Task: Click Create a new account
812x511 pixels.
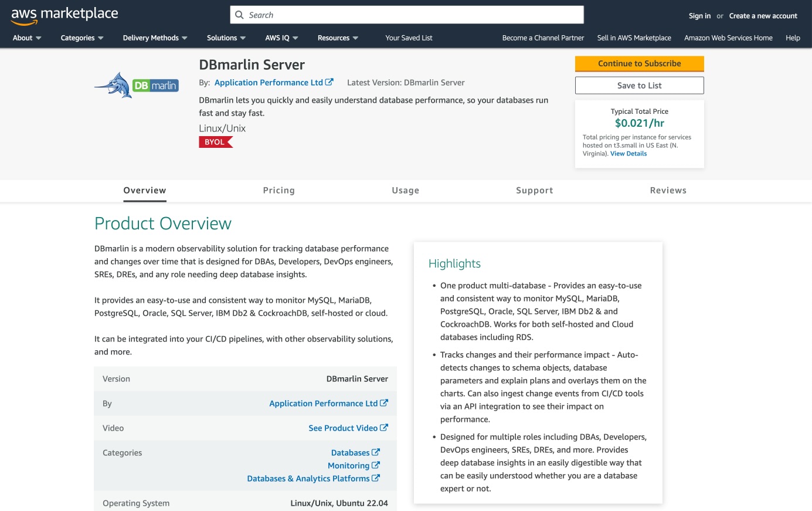Action: click(x=763, y=16)
